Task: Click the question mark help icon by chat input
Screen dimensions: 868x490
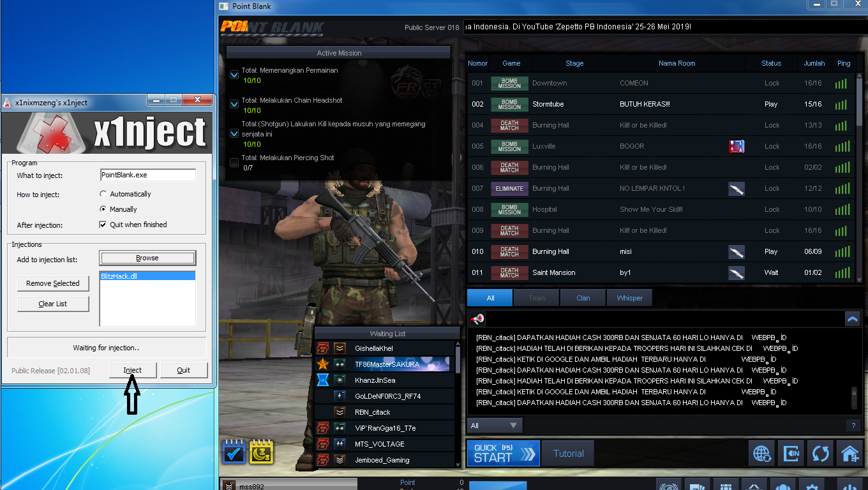Action: coord(853,426)
